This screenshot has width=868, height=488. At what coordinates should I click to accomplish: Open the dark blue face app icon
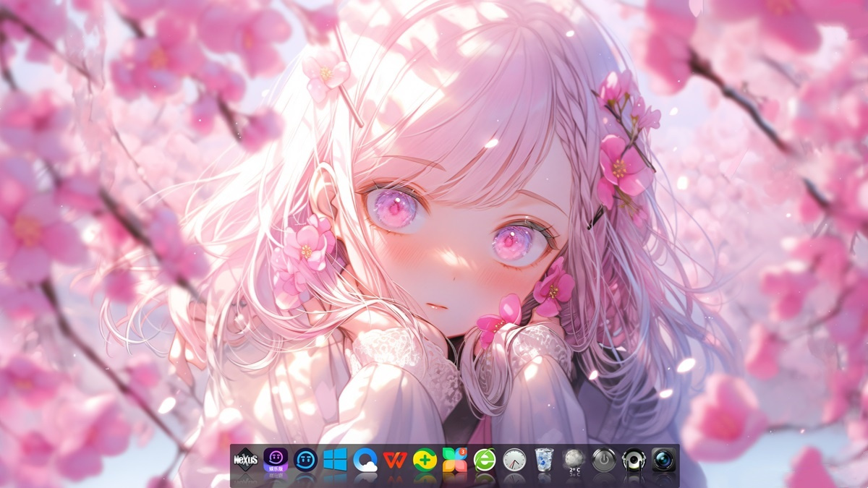[x=306, y=459]
